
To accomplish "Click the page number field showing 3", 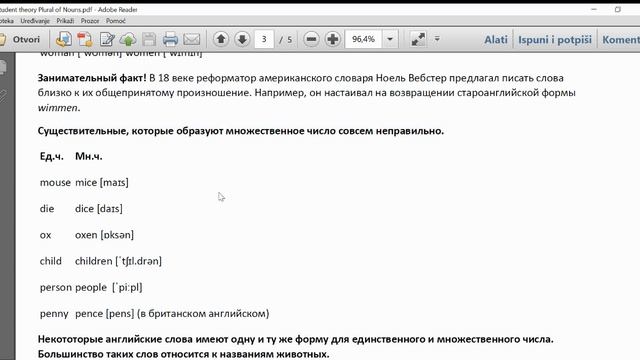I will point(264,39).
